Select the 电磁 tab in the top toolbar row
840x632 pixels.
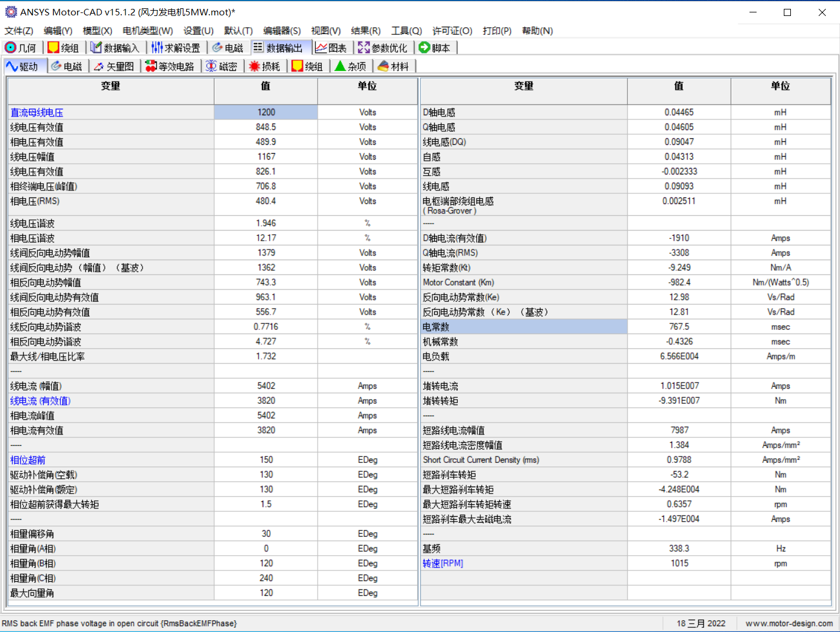pyautogui.click(x=228, y=48)
